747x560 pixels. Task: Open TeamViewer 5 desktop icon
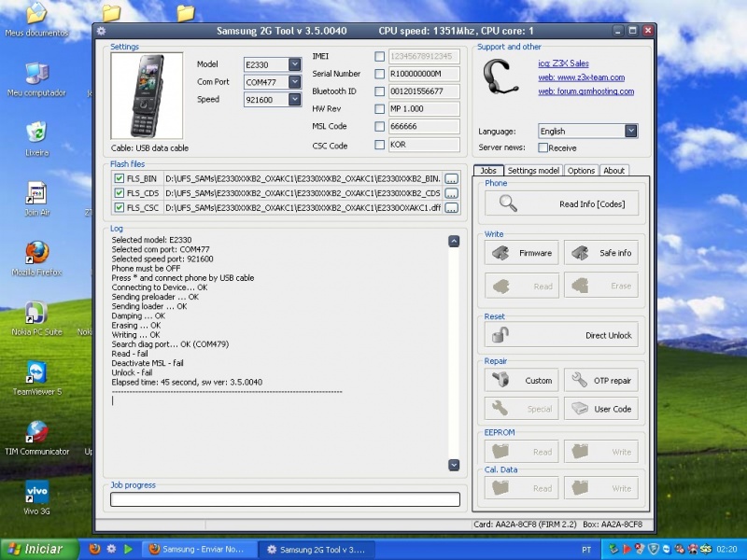[36, 378]
